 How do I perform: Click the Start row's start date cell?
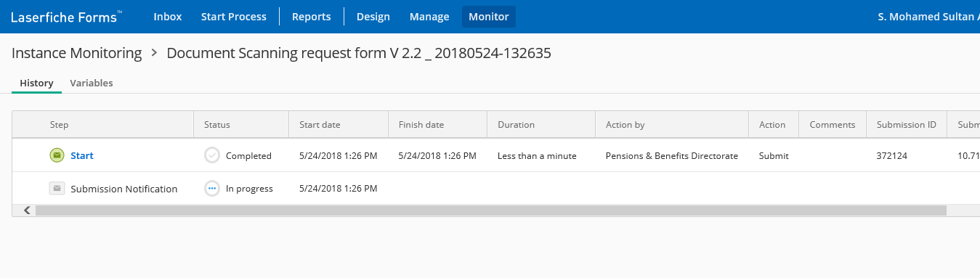[x=339, y=156]
